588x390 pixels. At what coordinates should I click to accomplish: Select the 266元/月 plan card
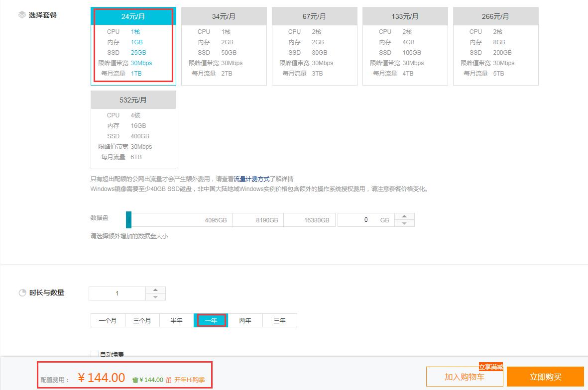(495, 46)
